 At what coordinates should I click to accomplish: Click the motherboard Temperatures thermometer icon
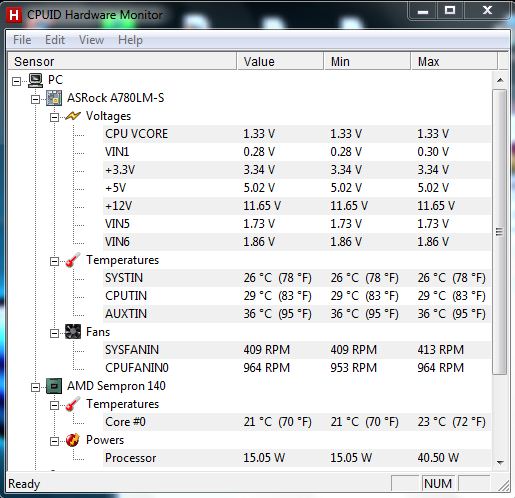coord(73,260)
